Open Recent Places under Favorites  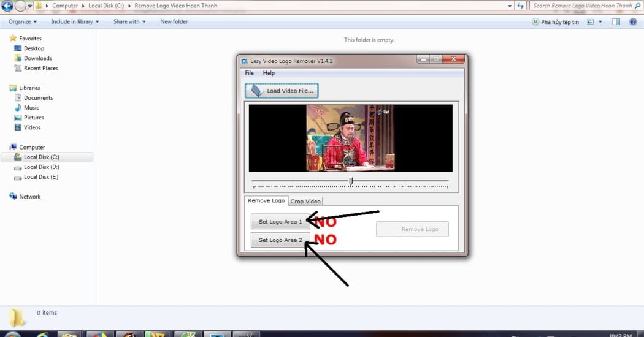40,68
